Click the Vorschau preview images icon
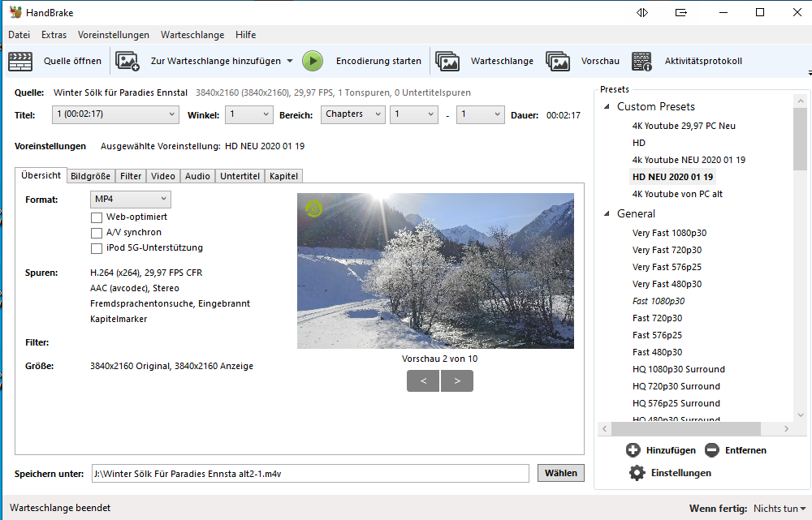This screenshot has height=520, width=812. point(558,61)
